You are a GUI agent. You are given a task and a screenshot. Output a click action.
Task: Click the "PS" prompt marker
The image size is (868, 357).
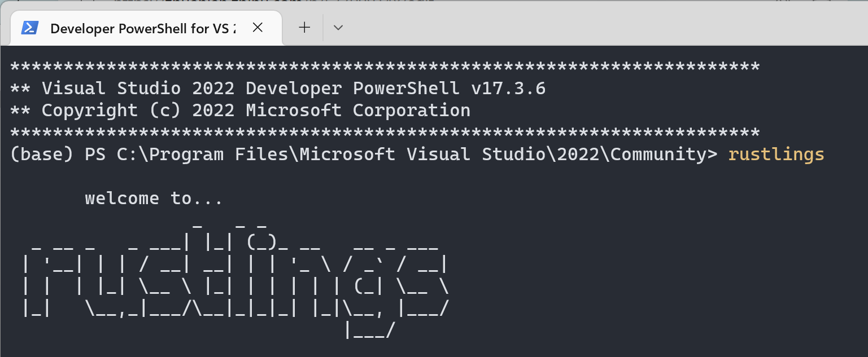[95, 155]
